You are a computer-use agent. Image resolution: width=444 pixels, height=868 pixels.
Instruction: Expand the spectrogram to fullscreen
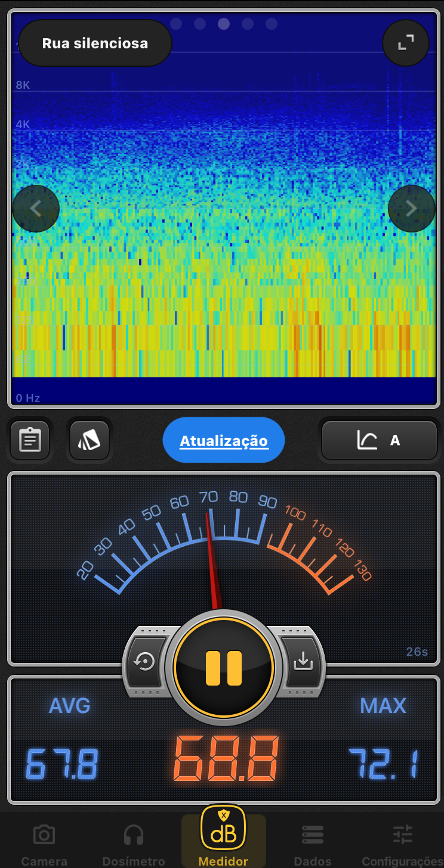406,42
